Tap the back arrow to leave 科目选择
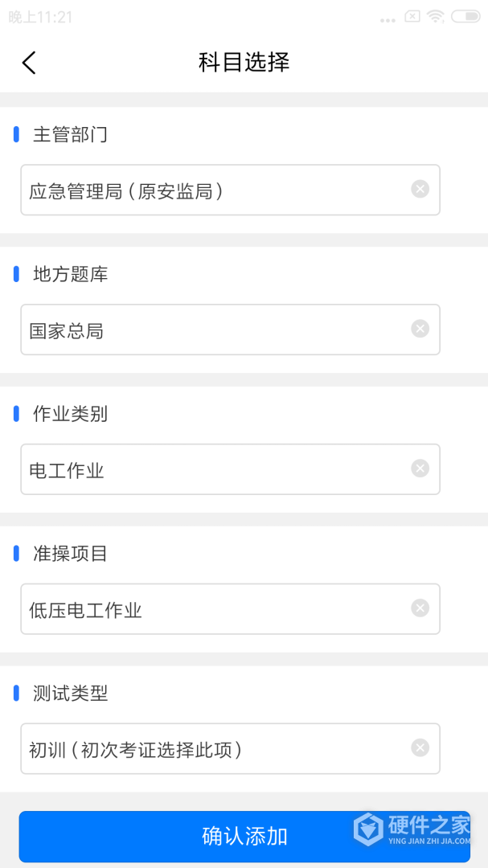Image resolution: width=488 pixels, height=868 pixels. [29, 62]
